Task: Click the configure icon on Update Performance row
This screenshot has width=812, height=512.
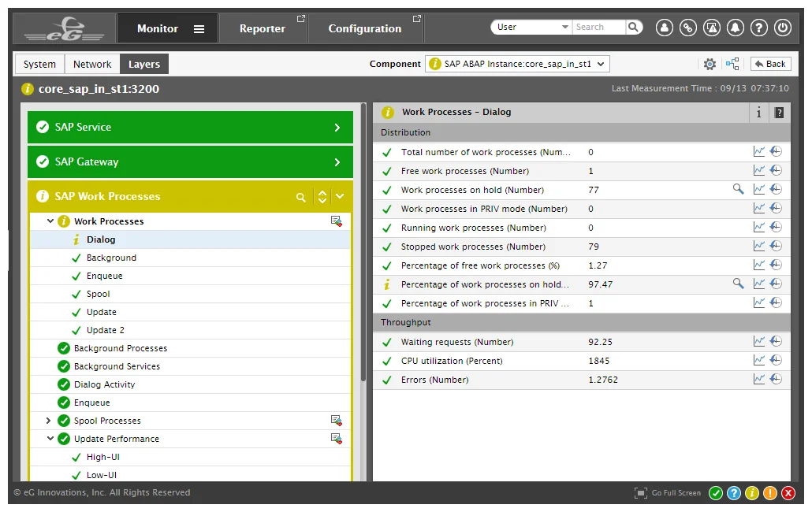Action: pyautogui.click(x=337, y=439)
